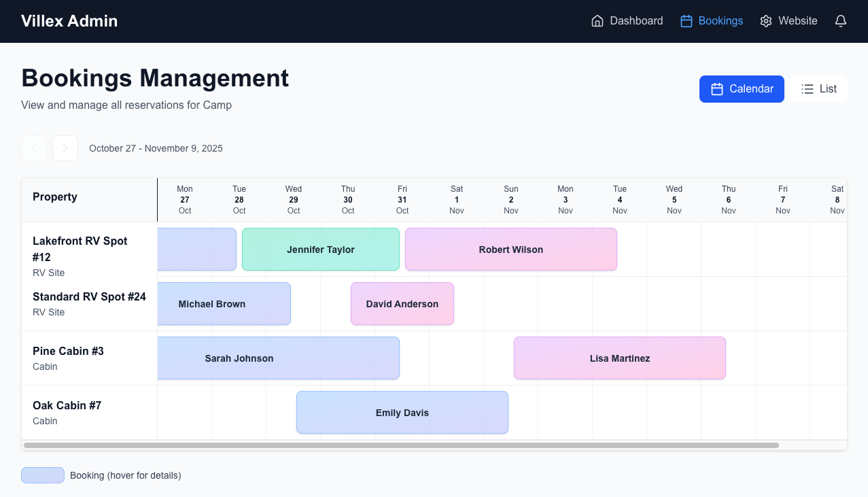Advance to next date range arrow
Image resolution: width=868 pixels, height=497 pixels.
coord(65,148)
